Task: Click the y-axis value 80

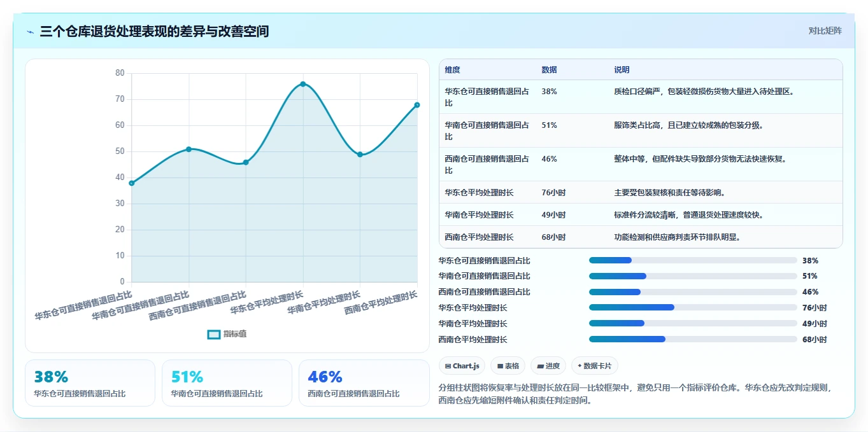Action: pos(120,73)
